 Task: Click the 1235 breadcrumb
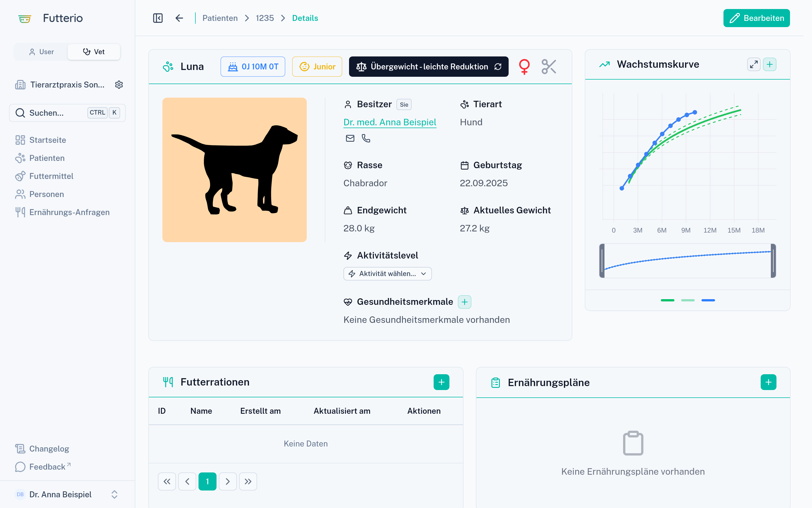coord(264,18)
